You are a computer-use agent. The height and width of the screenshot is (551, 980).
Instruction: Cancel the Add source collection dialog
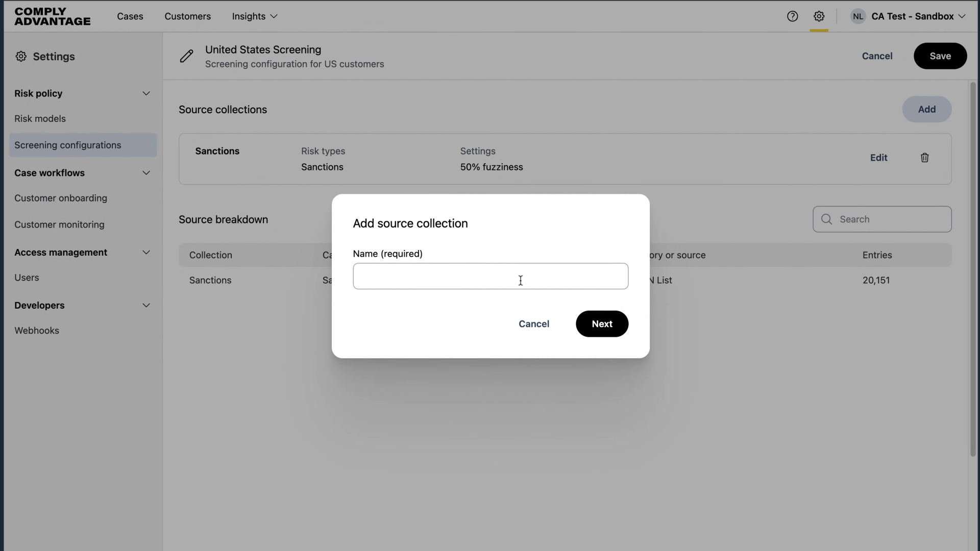tap(534, 324)
